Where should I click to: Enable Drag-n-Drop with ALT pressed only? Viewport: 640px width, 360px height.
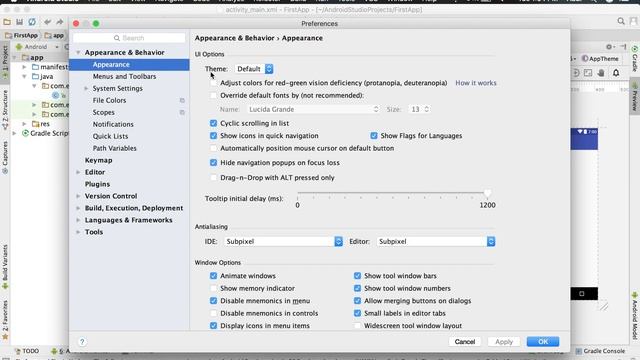[213, 178]
